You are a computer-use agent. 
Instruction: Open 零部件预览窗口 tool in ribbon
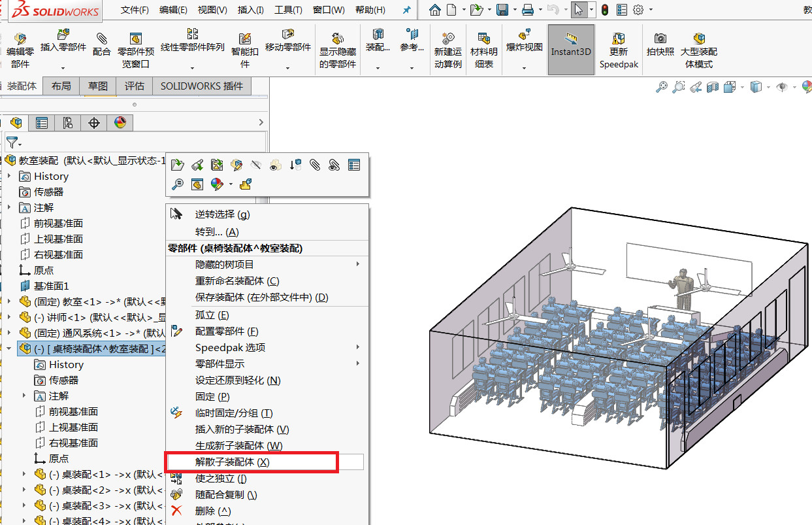pyautogui.click(x=136, y=50)
